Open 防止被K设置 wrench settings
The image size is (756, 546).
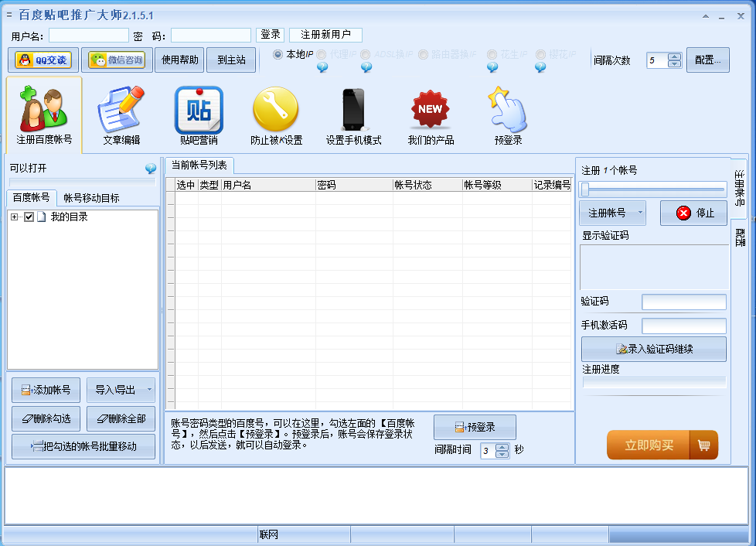276,115
